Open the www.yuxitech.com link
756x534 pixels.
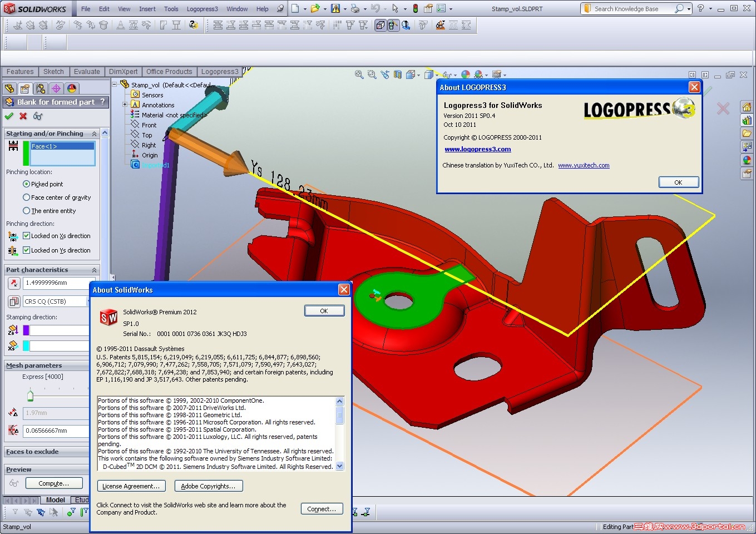pos(584,165)
